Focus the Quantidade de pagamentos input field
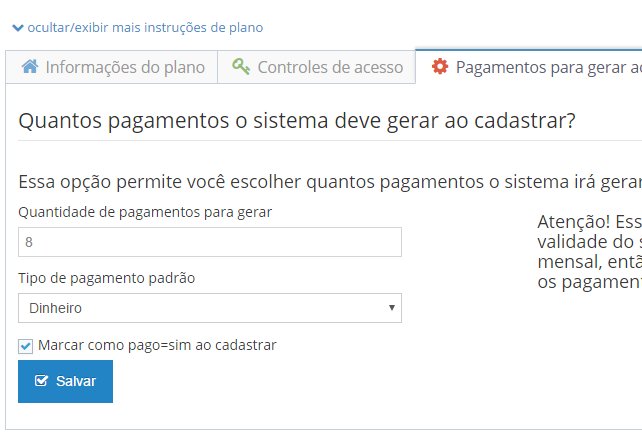The image size is (642, 432). coord(210,242)
